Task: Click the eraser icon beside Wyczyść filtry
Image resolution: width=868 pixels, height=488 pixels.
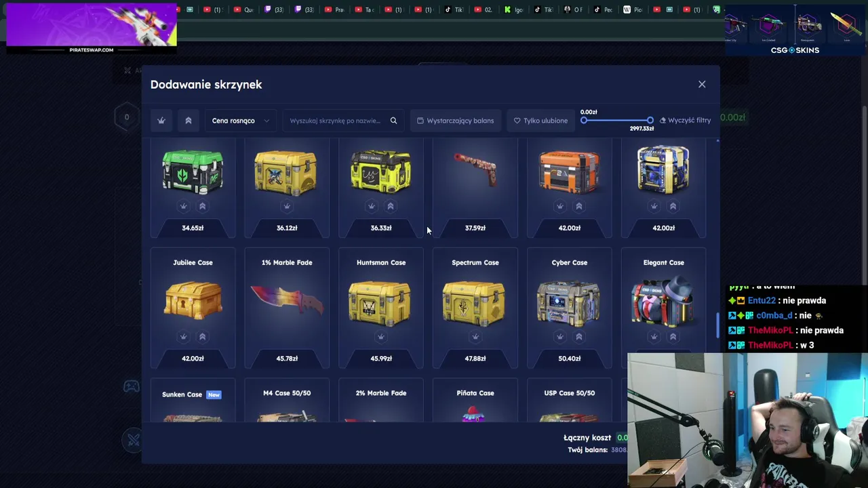Action: pyautogui.click(x=663, y=121)
